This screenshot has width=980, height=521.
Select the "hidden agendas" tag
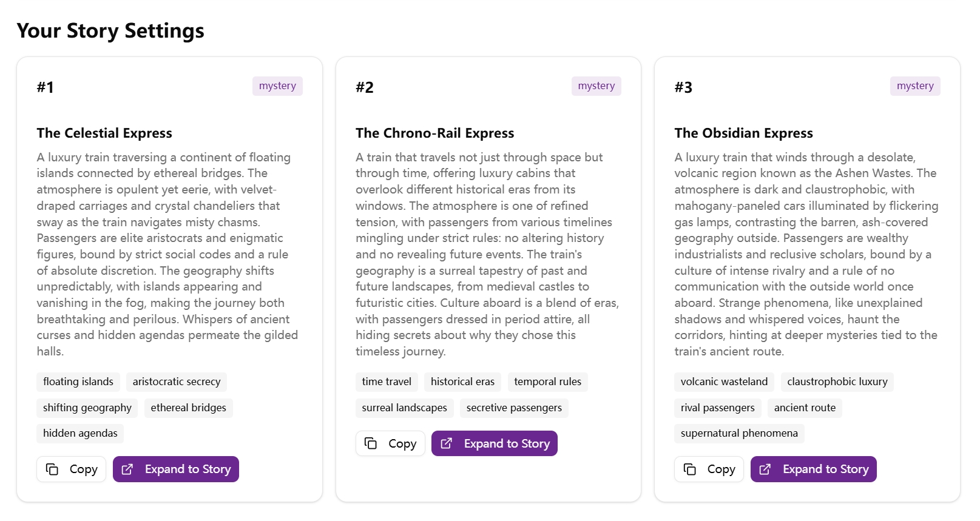(x=79, y=433)
